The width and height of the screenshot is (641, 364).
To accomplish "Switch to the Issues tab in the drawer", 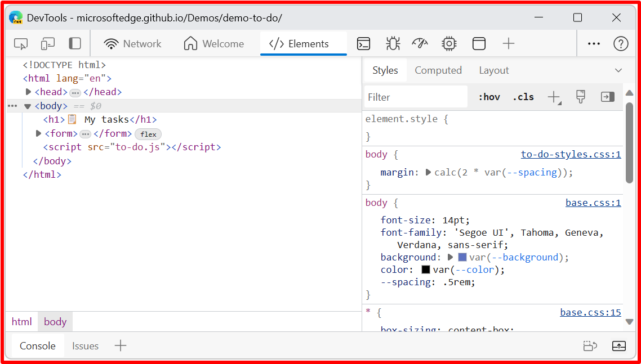I will [85, 345].
